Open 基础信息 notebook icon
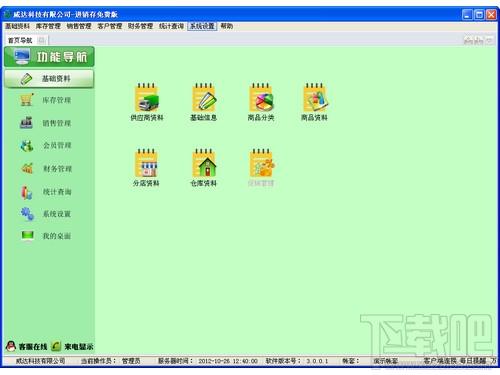 pyautogui.click(x=204, y=97)
